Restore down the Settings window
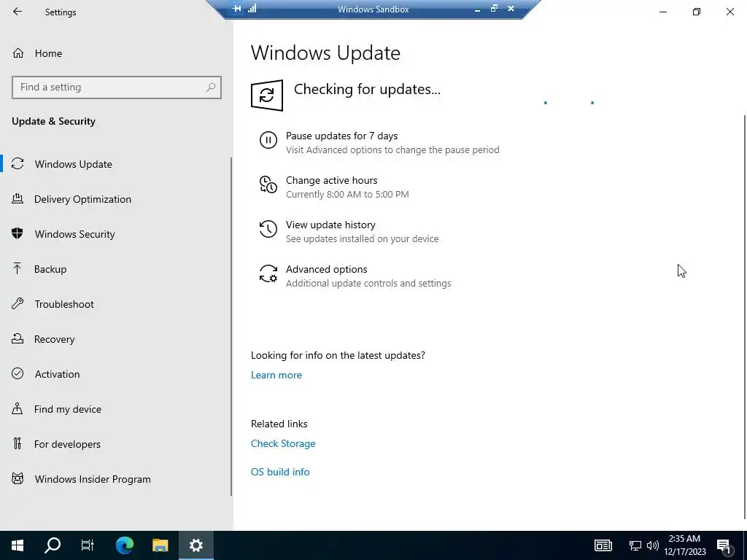Image resolution: width=747 pixels, height=560 pixels. 697,12
